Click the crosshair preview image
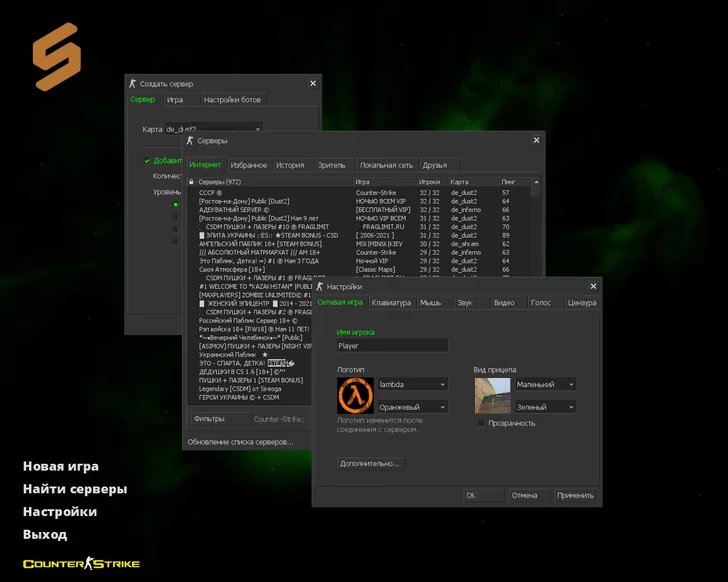 tap(492, 396)
